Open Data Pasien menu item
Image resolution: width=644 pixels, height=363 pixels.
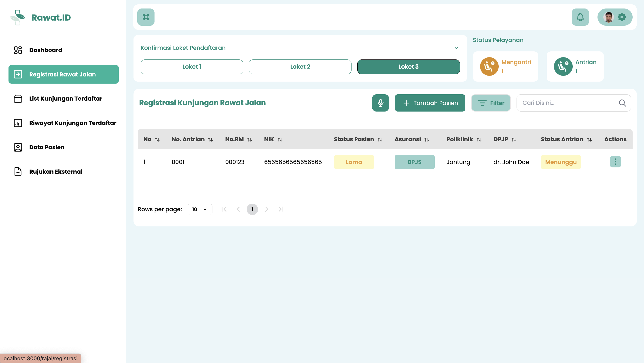47,147
